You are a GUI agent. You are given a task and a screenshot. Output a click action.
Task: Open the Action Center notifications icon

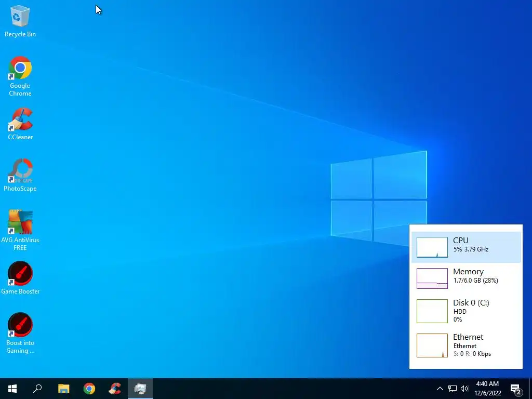(516, 389)
